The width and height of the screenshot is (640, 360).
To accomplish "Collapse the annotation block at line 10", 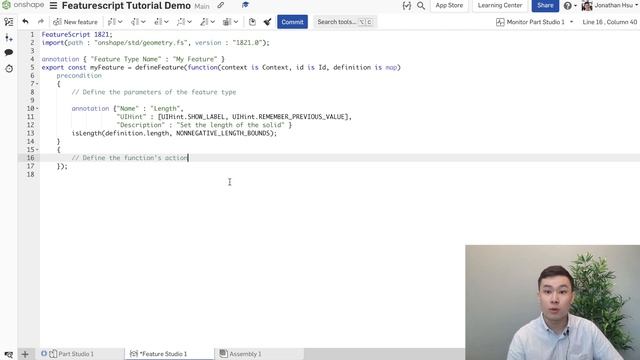I will 37,109.
